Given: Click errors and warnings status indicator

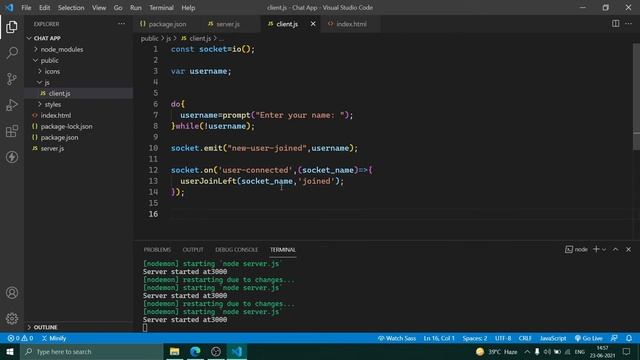Looking at the screenshot, I should (x=20, y=338).
